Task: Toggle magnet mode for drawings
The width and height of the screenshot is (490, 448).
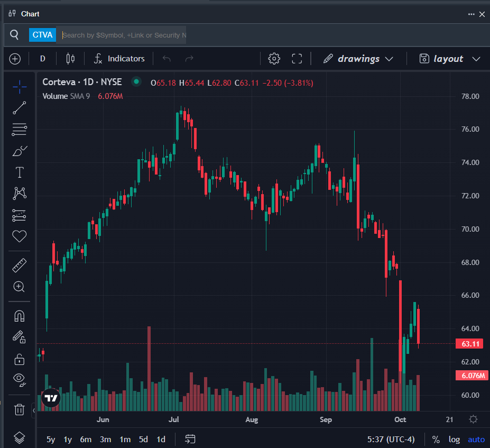Action: 20,316
